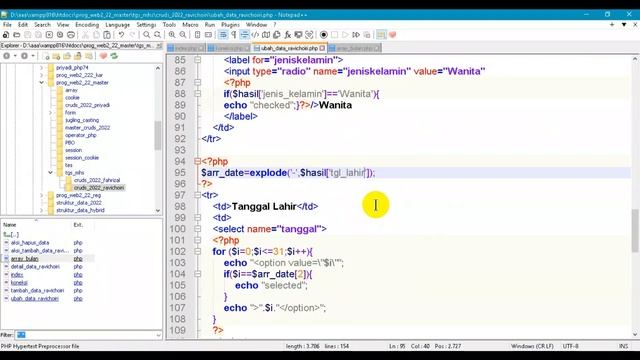Click folder tree vertical scrollbar thumb

(158, 136)
